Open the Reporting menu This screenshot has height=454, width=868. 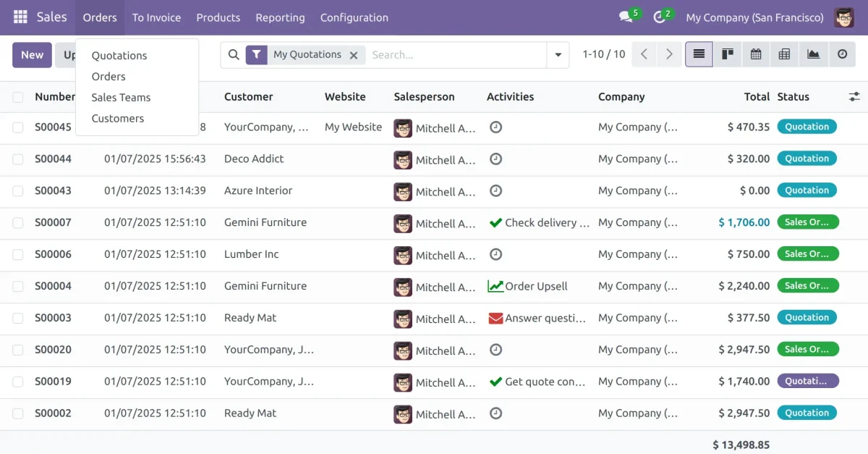tap(280, 17)
